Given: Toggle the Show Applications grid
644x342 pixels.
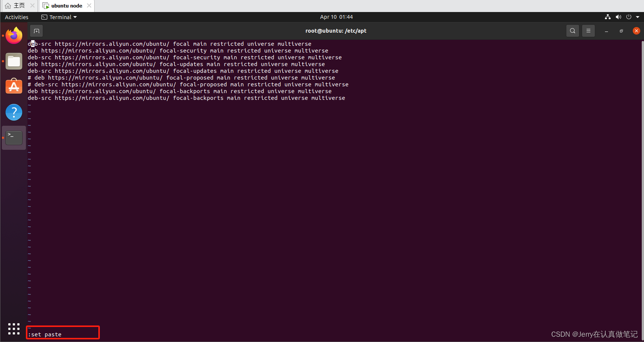Looking at the screenshot, I should click(x=14, y=328).
